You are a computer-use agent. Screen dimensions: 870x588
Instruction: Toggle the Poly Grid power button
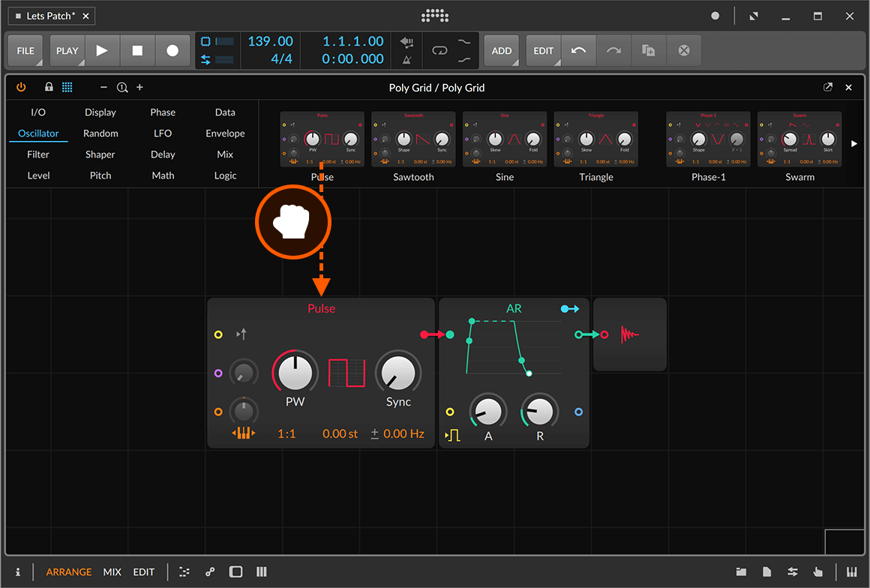click(21, 88)
